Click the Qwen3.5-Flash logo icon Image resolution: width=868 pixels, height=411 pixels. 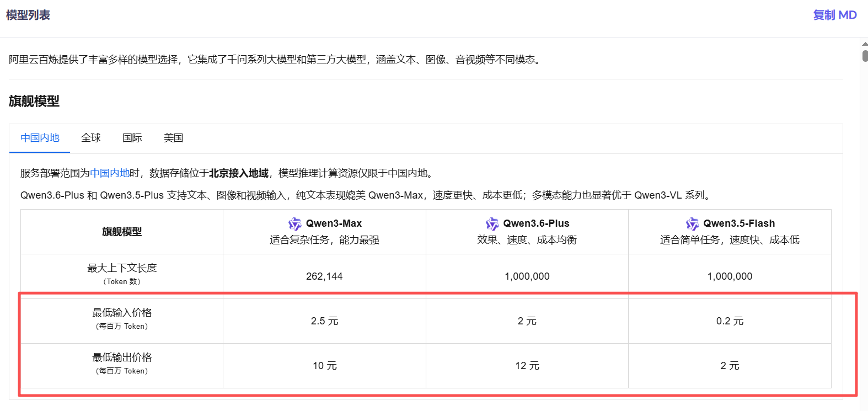pyautogui.click(x=692, y=223)
